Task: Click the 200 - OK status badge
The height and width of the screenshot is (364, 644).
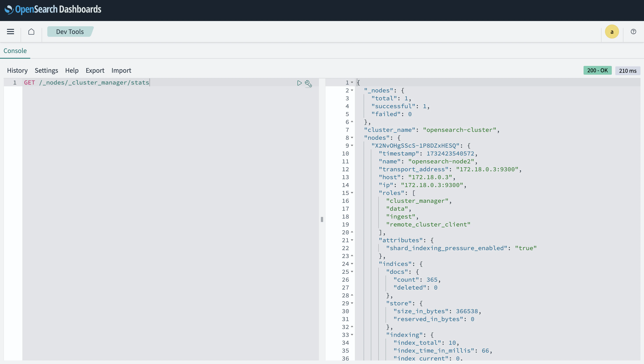Action: point(598,70)
